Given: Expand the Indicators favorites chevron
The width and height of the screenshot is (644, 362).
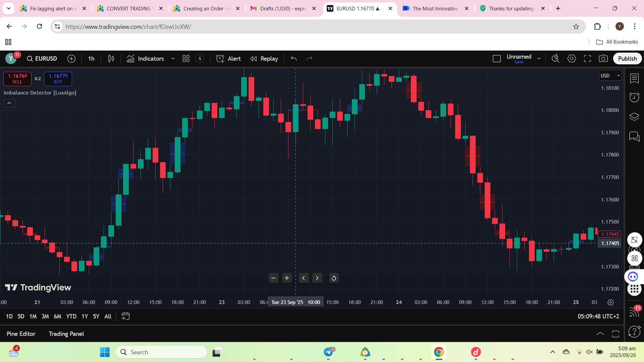Looking at the screenshot, I should [173, 59].
